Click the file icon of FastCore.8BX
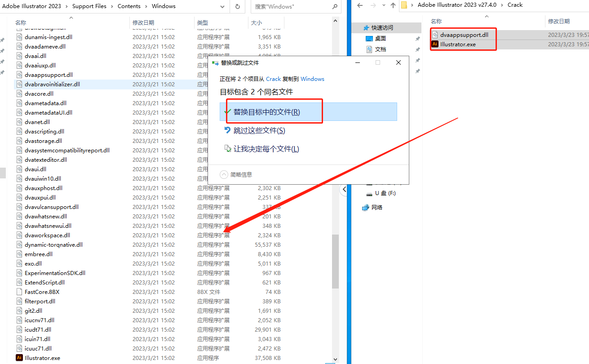Screen dimensions: 589x364 [19, 292]
